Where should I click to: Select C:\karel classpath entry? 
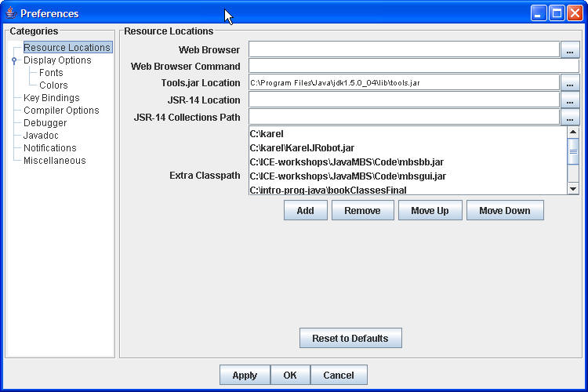(408, 134)
